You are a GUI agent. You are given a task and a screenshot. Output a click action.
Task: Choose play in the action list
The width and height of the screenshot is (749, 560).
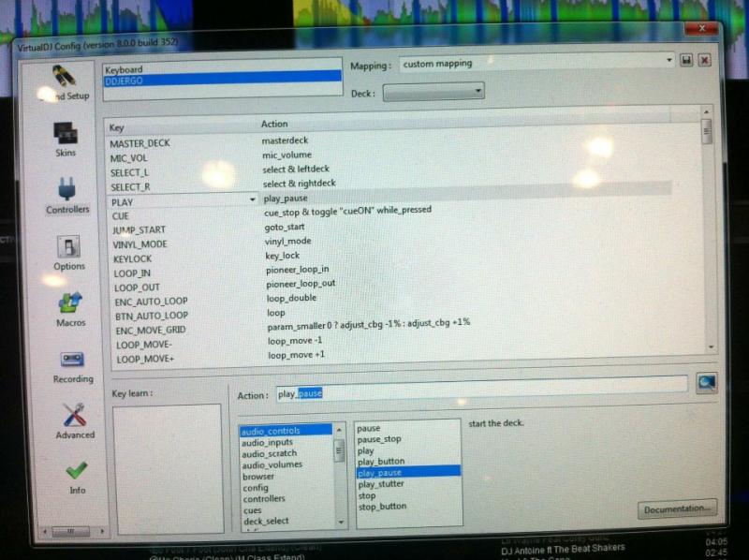click(365, 450)
